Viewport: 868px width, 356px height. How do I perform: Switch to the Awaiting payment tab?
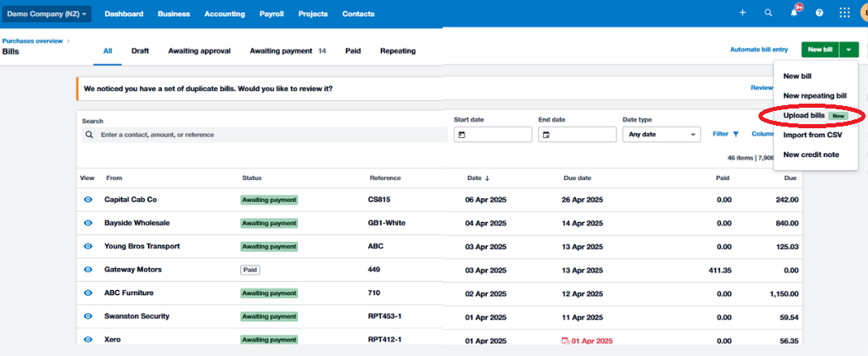tap(287, 51)
